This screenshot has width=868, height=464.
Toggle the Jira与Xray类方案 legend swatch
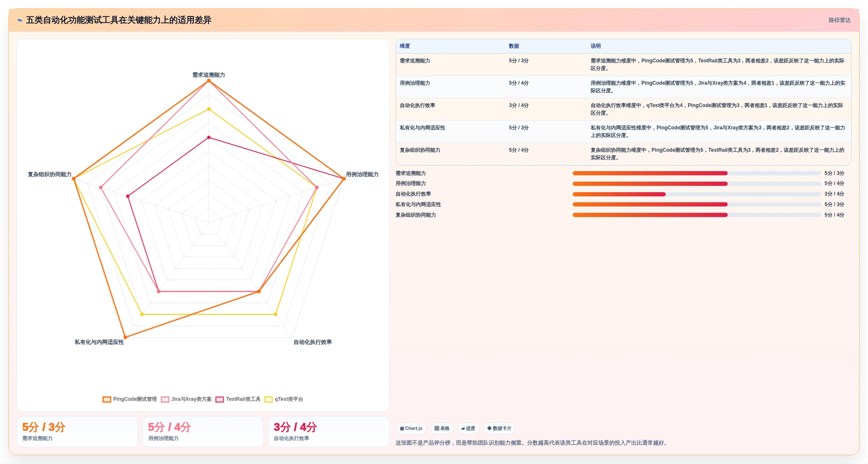pyautogui.click(x=165, y=400)
